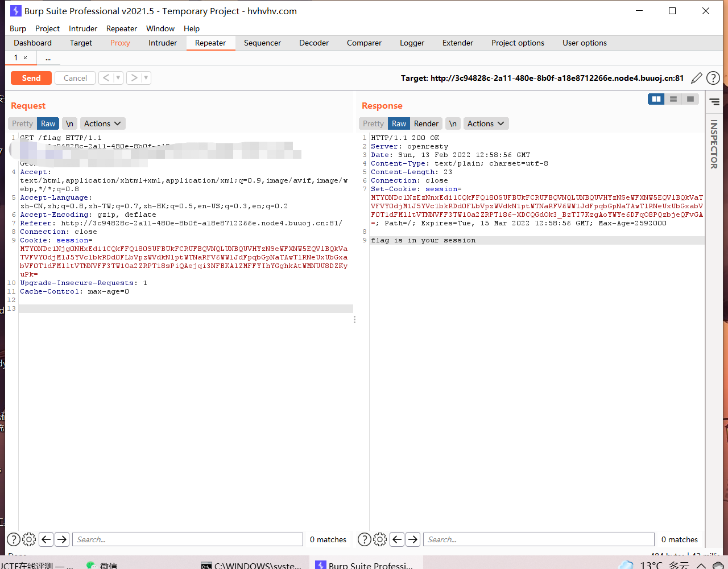
Task: Open the Actions dropdown in Request panel
Action: click(102, 123)
